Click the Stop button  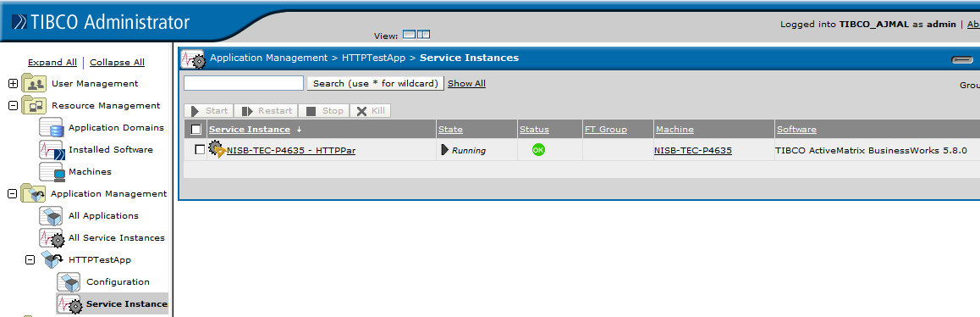(324, 111)
